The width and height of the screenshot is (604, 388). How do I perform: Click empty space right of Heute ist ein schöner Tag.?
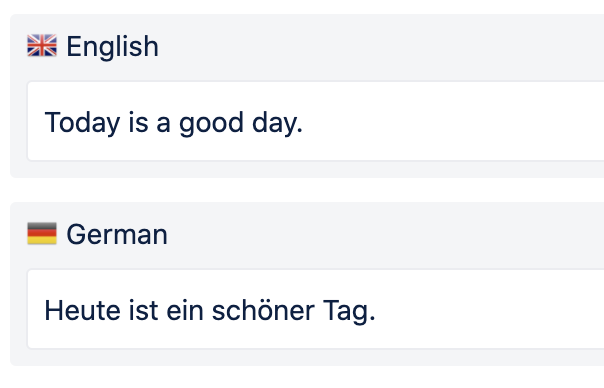[x=489, y=311]
